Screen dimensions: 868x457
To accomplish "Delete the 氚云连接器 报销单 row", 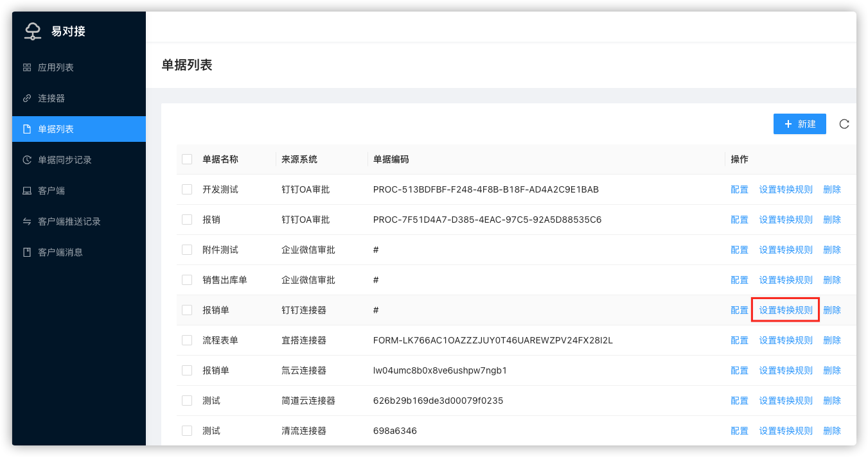I will [831, 370].
